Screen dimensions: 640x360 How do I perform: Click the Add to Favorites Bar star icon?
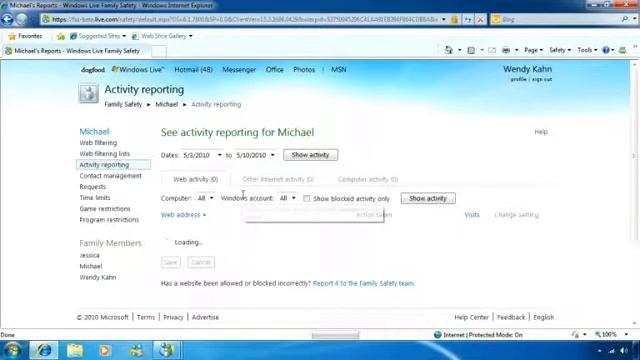click(x=61, y=36)
